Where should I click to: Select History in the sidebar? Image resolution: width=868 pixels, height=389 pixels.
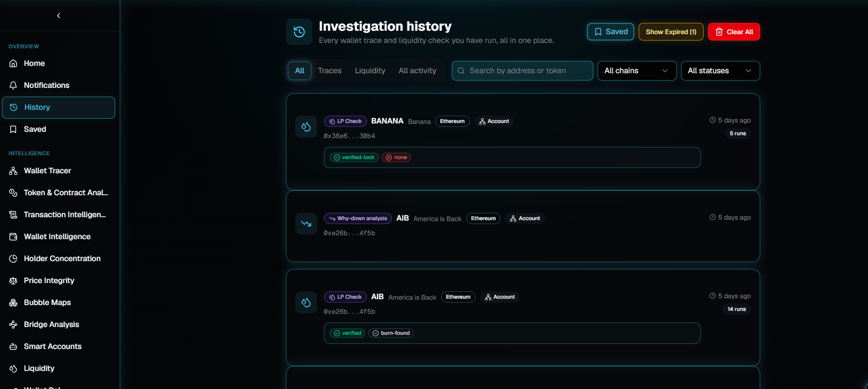[x=59, y=107]
